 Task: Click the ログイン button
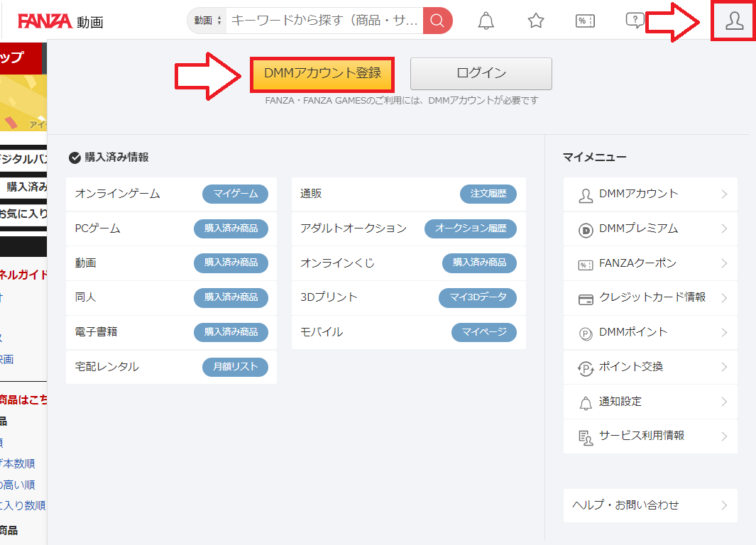[481, 73]
